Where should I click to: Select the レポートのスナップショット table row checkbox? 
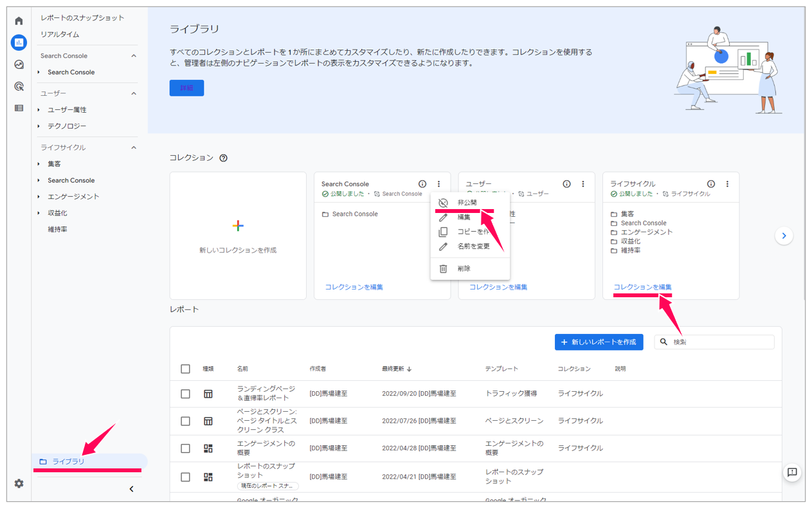(185, 477)
